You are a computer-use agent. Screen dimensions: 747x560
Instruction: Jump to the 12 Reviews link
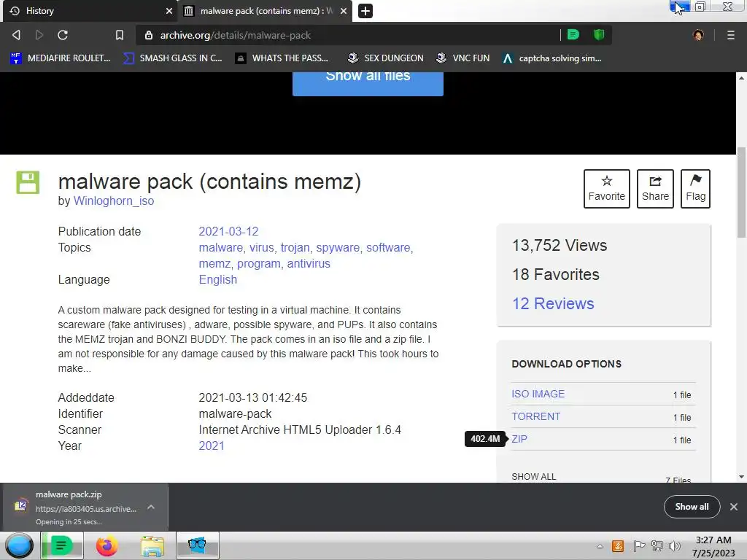(553, 303)
